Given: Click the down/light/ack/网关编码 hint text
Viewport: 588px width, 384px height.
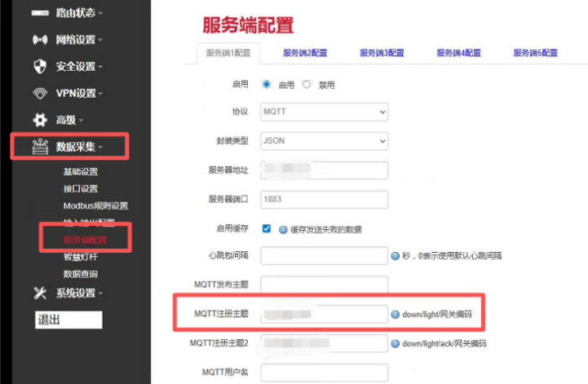Looking at the screenshot, I should pos(444,343).
